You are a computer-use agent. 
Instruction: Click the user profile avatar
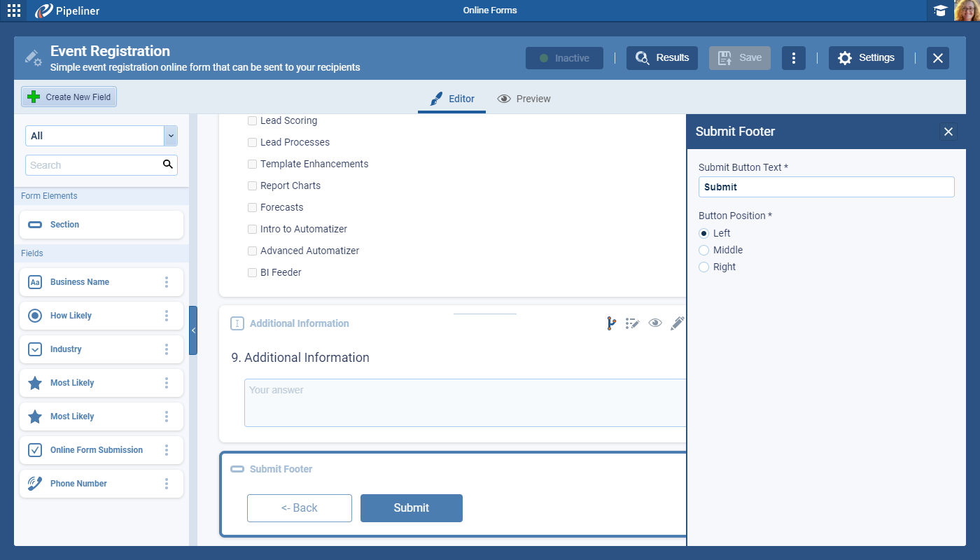point(967,10)
